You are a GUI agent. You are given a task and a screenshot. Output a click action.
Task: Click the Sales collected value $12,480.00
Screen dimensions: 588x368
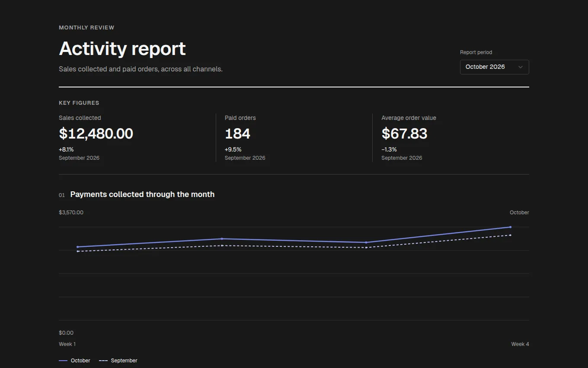coord(96,133)
